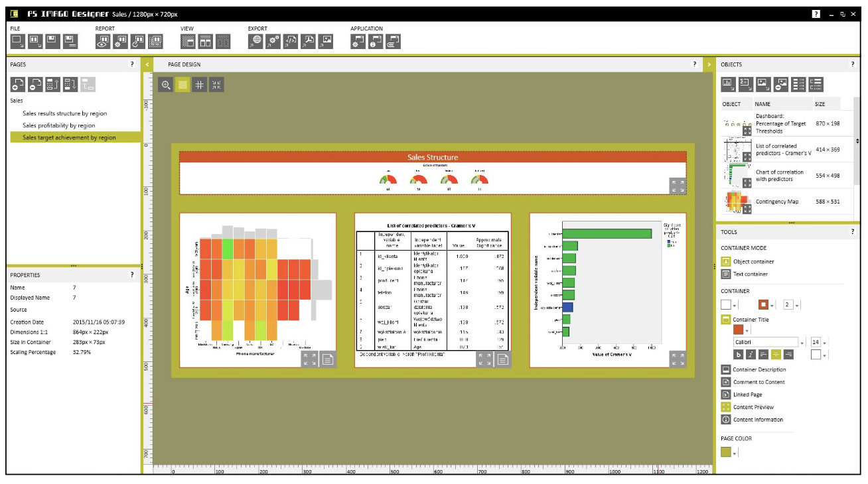
Task: Select Sales profitability by region page
Action: coord(58,125)
